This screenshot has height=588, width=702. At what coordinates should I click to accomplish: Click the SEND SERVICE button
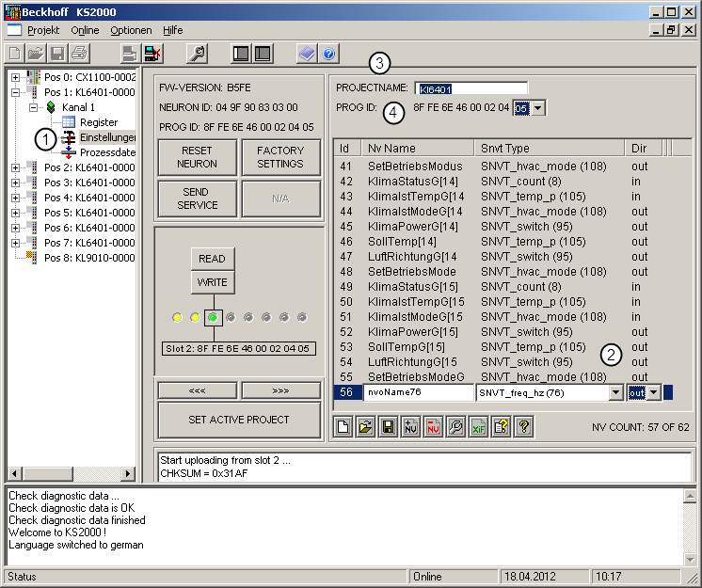point(197,199)
